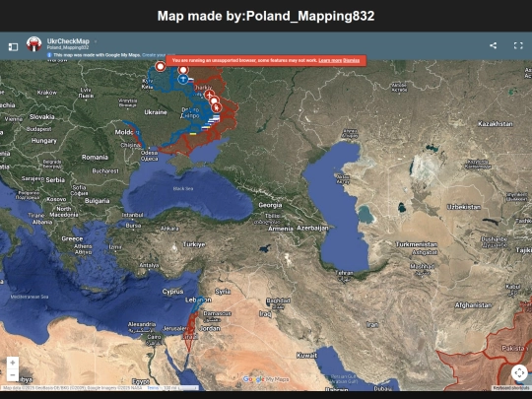Screen dimensions: 532x399
Task: Click the 'Poland_Mapping832' author name under title
Action: point(68,48)
